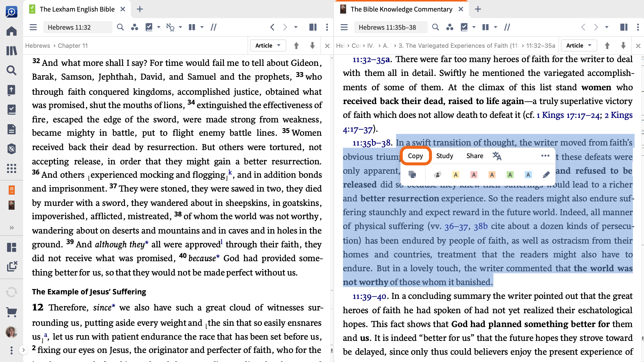
Task: Open the 38b verse reference link
Action: pos(481,227)
